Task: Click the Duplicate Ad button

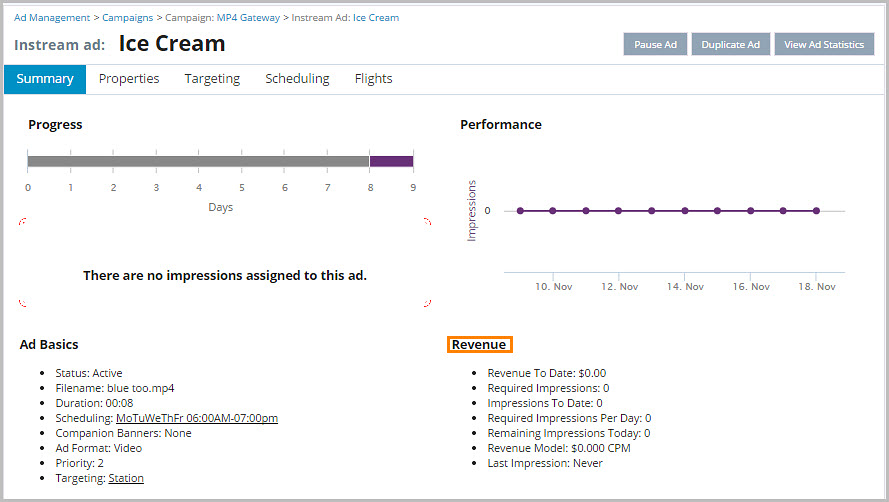Action: (730, 44)
